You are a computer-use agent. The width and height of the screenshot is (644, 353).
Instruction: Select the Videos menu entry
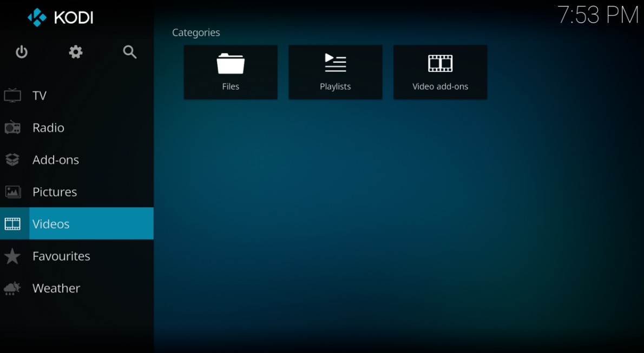[x=51, y=223]
